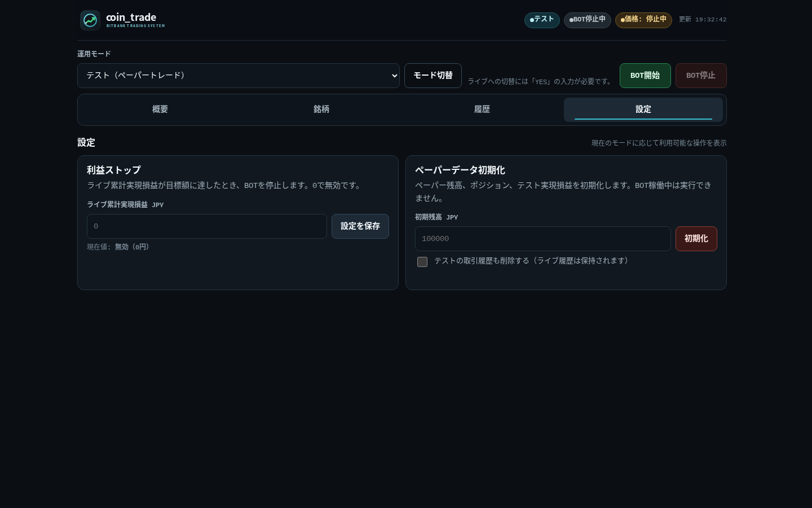
Task: Click the 更新 19:32:42 timestamp
Action: (x=703, y=20)
